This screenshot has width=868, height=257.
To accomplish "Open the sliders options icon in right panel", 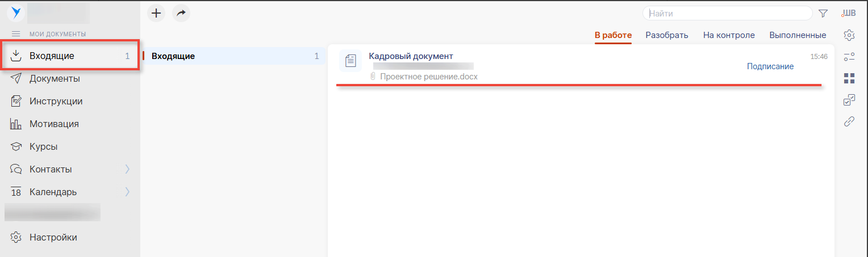I will [x=849, y=57].
